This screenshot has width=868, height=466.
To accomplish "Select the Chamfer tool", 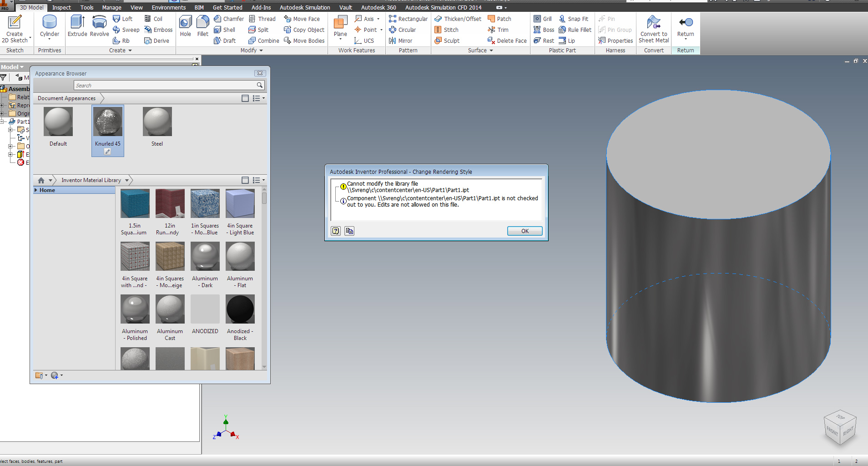I will pyautogui.click(x=229, y=19).
